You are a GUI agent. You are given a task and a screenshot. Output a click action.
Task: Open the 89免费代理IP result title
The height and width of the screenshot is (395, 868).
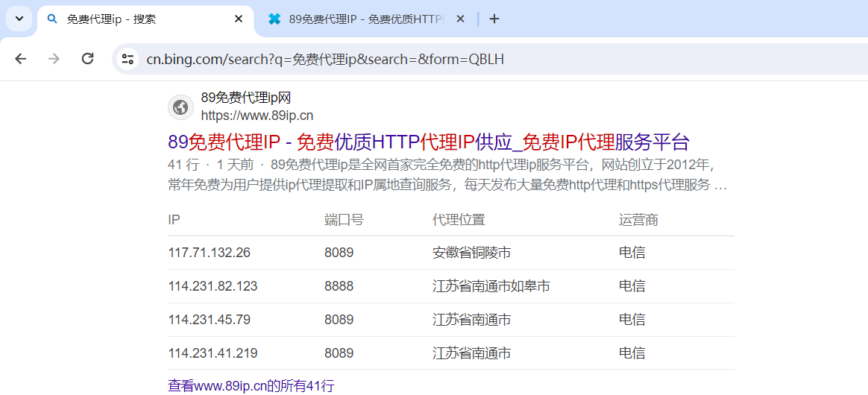click(x=429, y=142)
